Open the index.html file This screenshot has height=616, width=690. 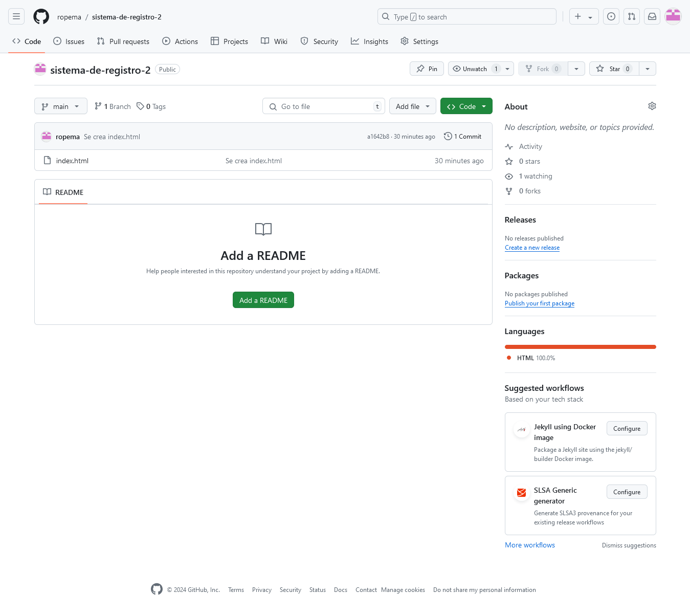pyautogui.click(x=72, y=161)
